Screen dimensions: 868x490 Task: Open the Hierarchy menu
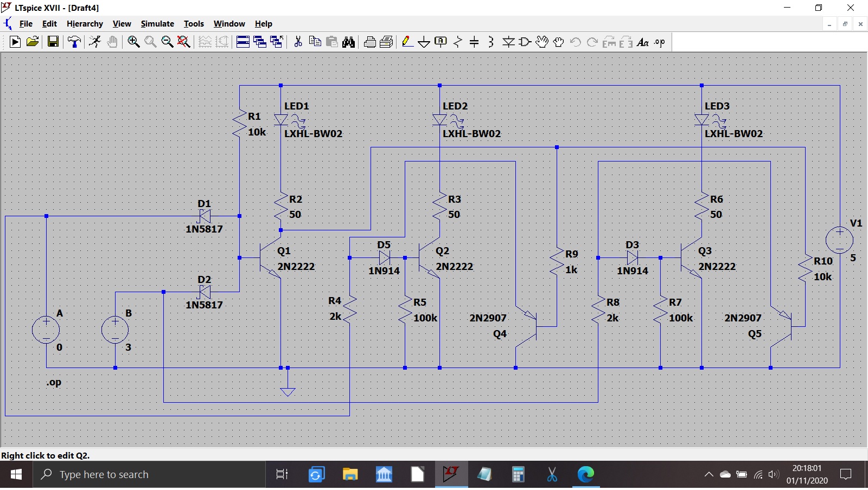(x=85, y=24)
